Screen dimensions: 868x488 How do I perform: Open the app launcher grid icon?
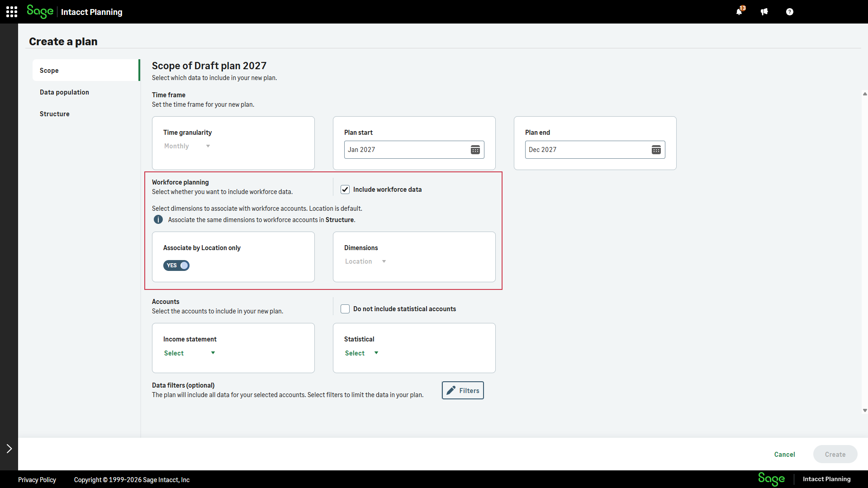coord(12,12)
